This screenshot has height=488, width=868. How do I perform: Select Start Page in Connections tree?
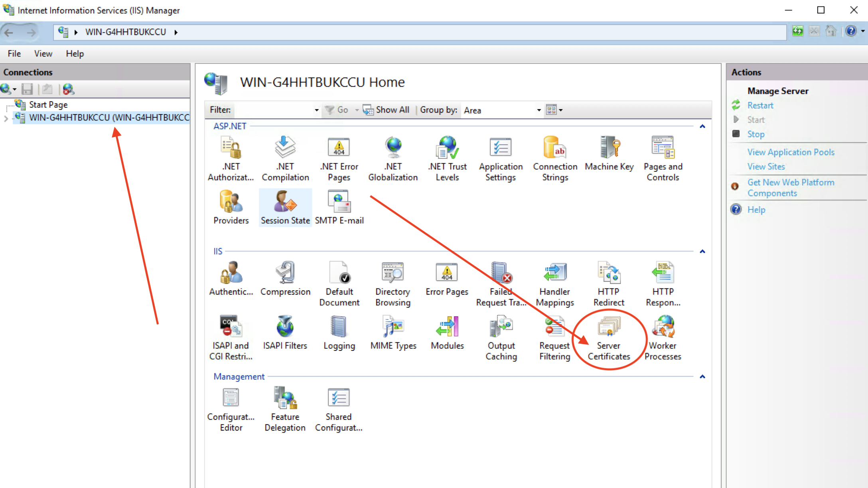point(48,104)
